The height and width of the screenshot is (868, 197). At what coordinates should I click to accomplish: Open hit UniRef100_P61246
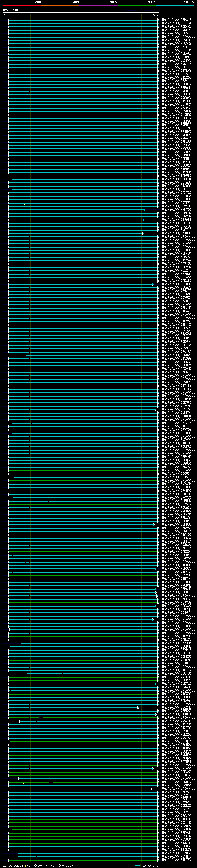(177, 423)
